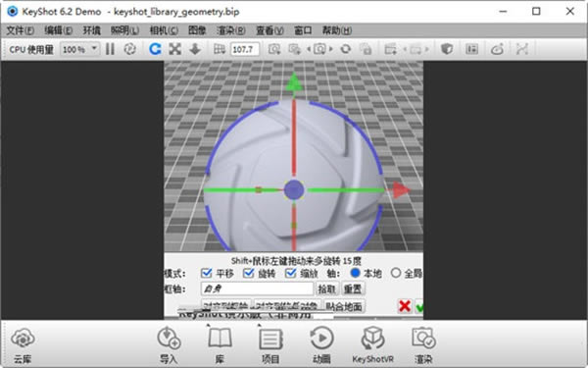Click the pivot axis input field showing 自身
Image resolution: width=588 pixels, height=368 pixels.
257,289
